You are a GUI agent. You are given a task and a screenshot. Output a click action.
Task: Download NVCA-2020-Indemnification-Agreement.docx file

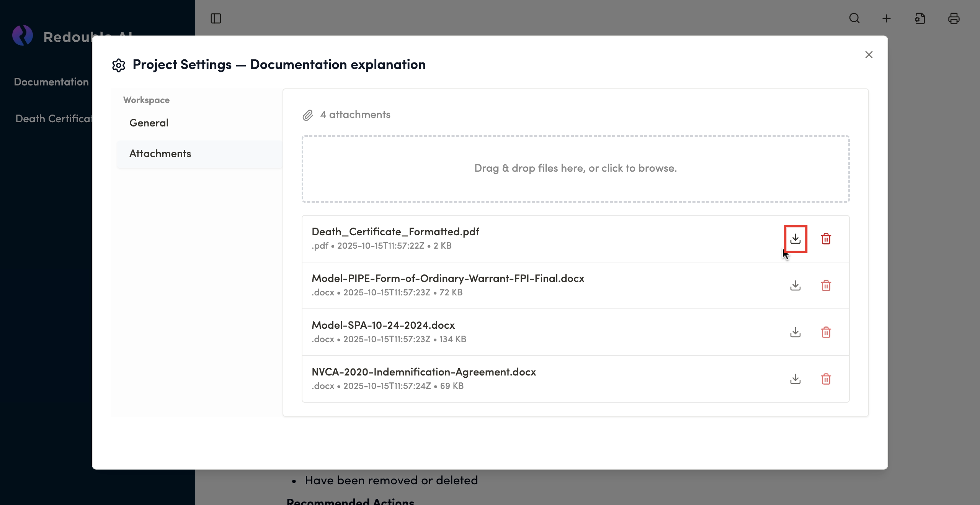pos(795,379)
